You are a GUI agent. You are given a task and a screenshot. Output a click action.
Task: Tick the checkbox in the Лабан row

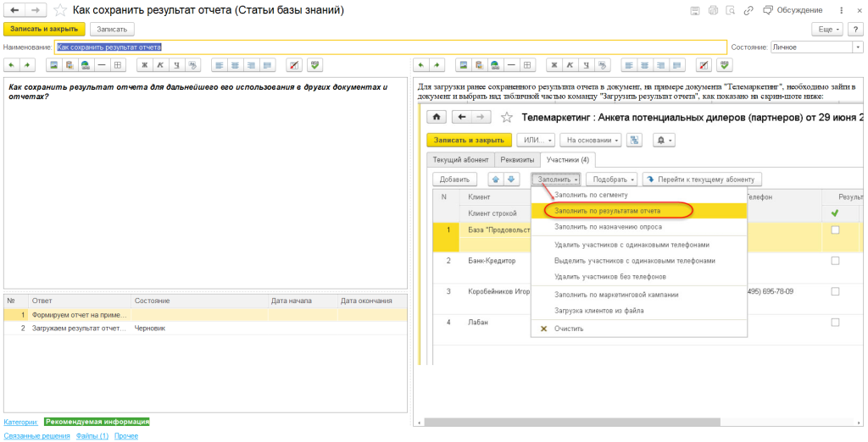[x=835, y=322]
